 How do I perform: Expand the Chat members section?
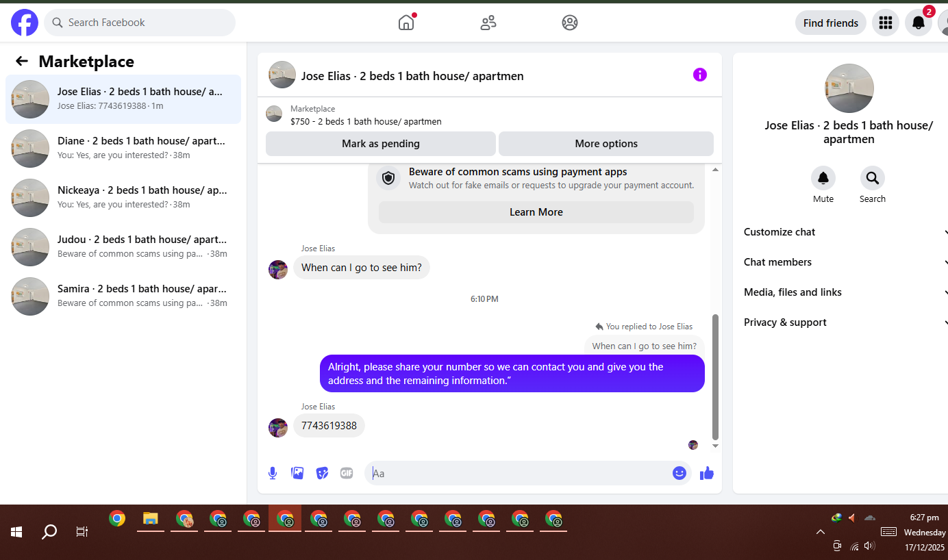(x=846, y=262)
